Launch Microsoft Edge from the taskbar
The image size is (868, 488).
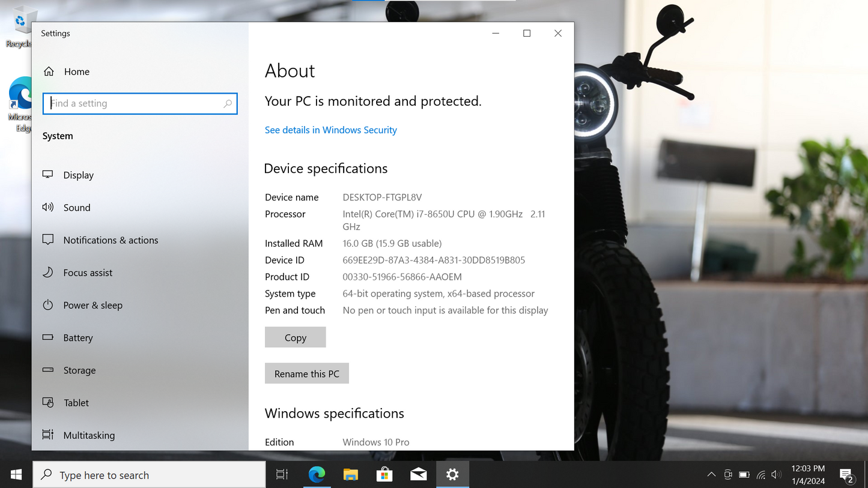[317, 474]
